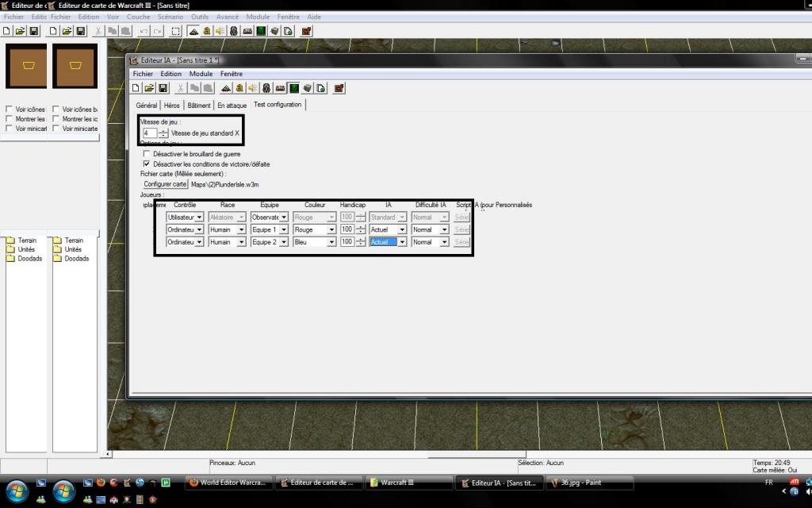The image size is (812, 508).
Task: Open Sound Editor speaker icon in map editor toolbar
Action: (220, 31)
